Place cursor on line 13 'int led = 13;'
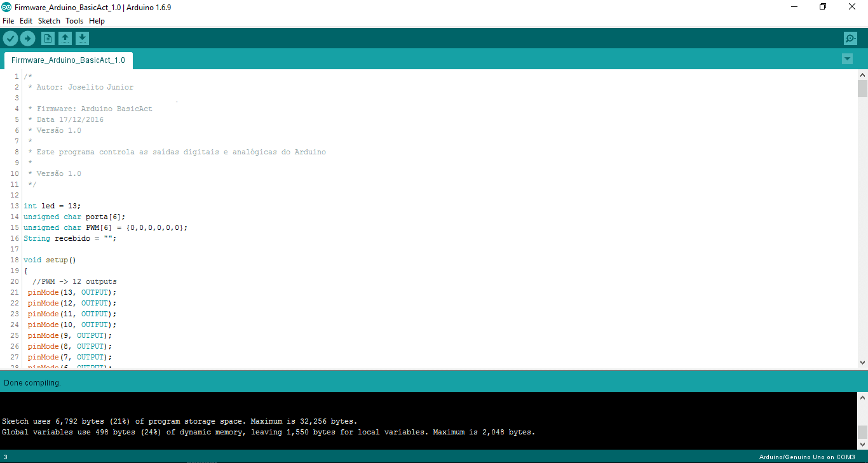This screenshot has height=463, width=868. click(x=52, y=206)
